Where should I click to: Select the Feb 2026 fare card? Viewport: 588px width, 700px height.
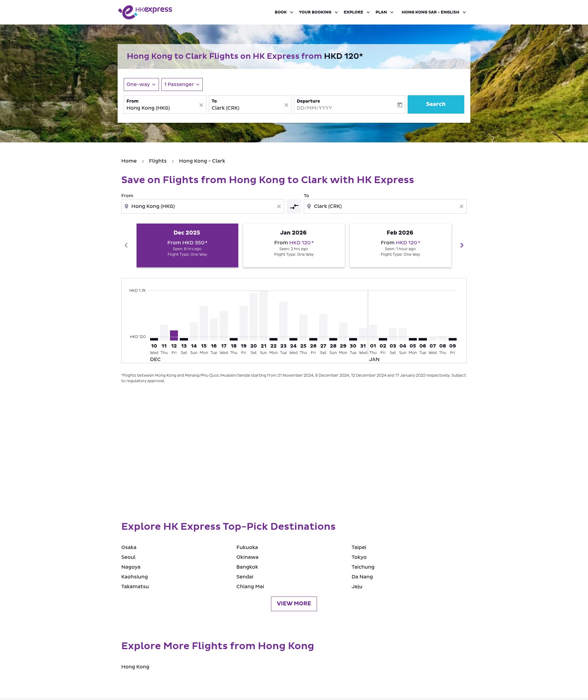tap(400, 245)
